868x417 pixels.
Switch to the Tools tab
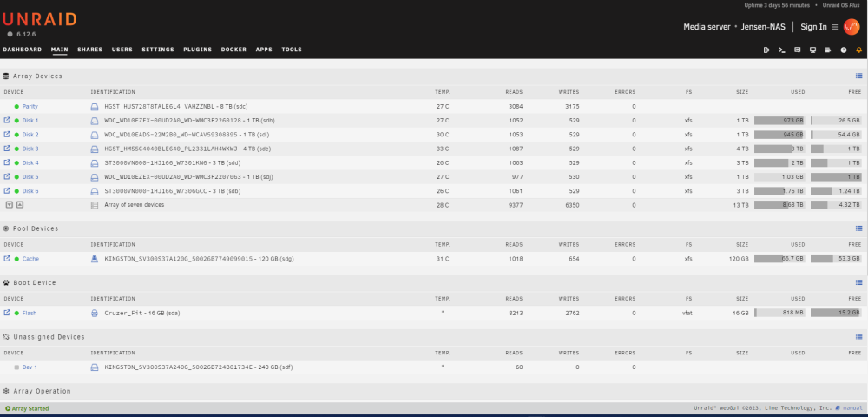point(292,50)
